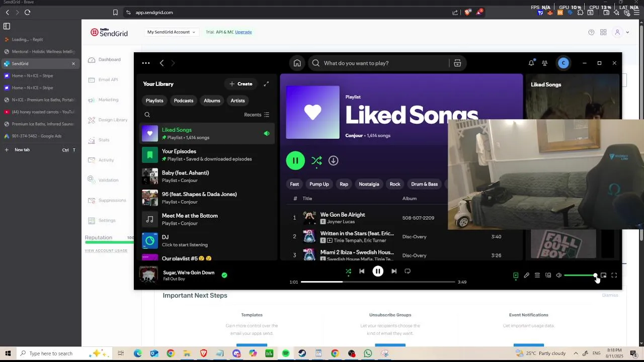Click Upgrade link in SendGrid

[243, 32]
